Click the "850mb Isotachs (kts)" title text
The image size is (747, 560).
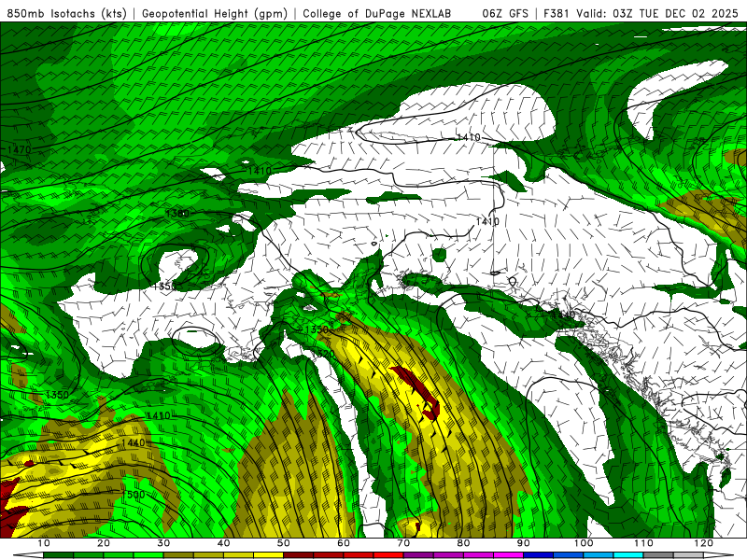coord(67,14)
